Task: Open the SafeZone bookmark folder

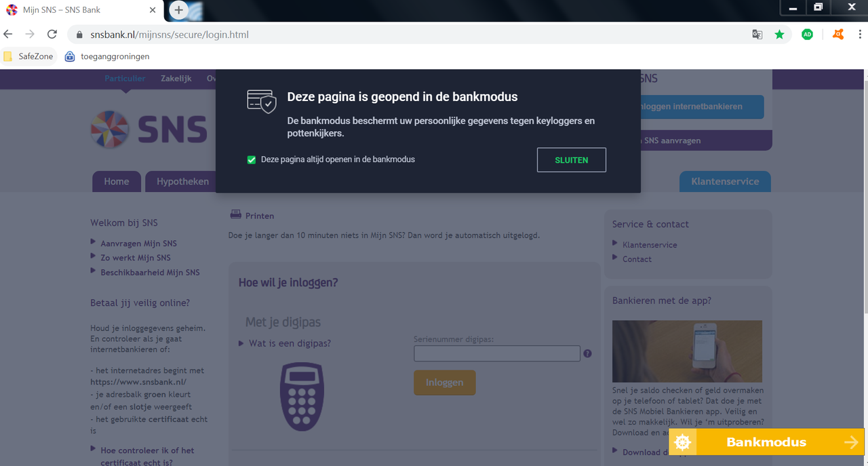Action: coord(28,56)
